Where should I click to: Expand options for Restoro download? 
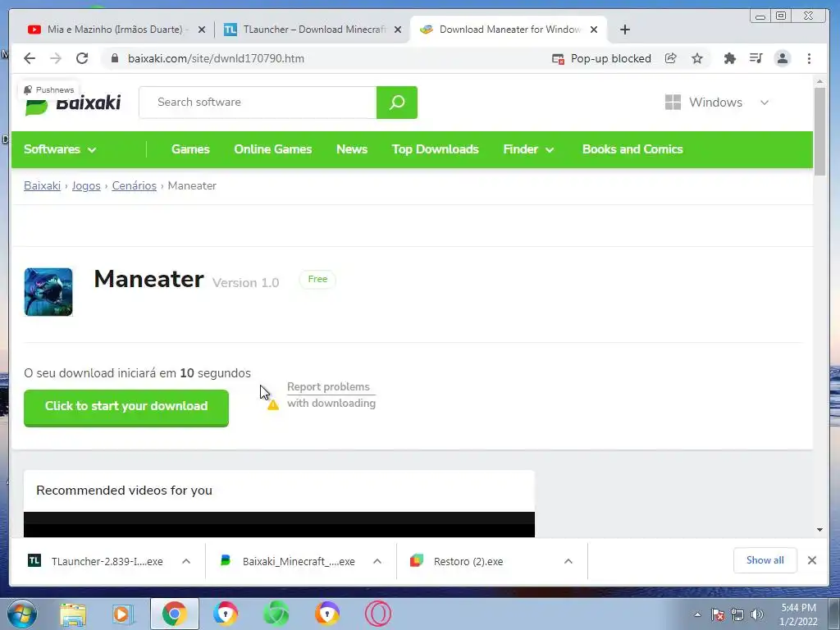click(x=568, y=561)
